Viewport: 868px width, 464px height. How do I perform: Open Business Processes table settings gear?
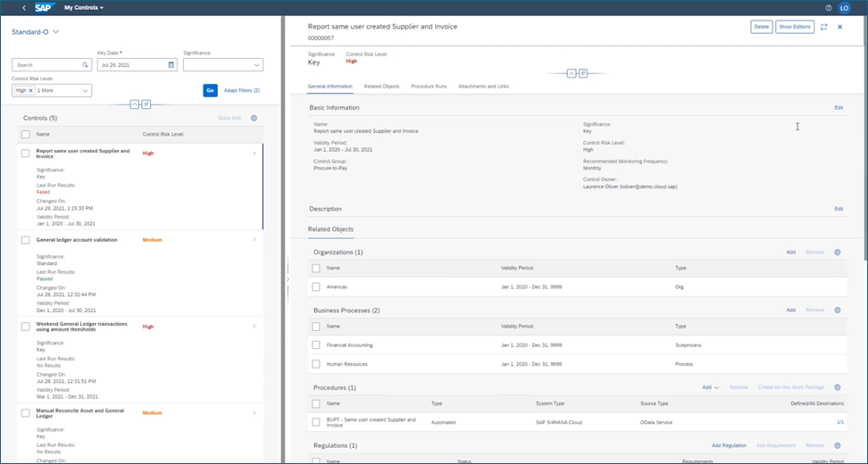tap(838, 311)
